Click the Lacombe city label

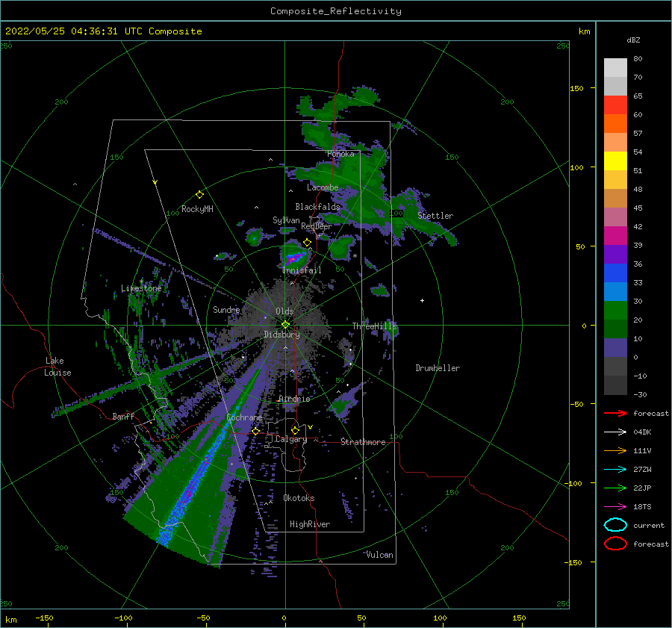pyautogui.click(x=323, y=187)
